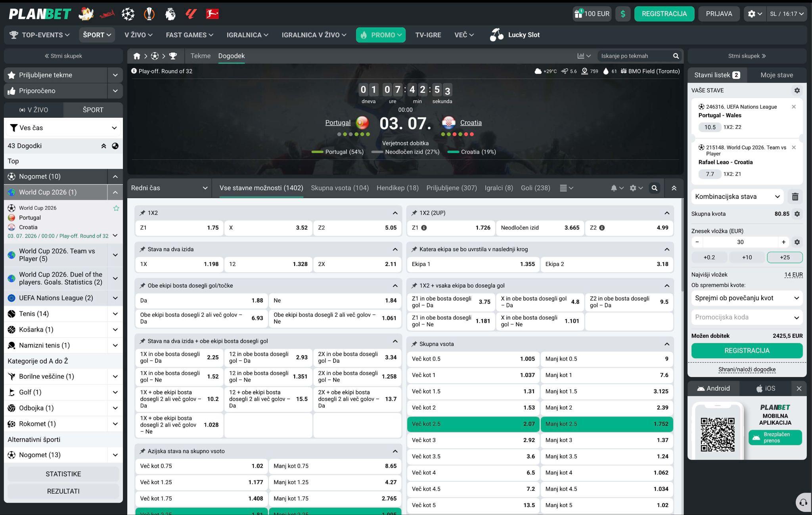Select Ekipa 2 odds 3.18
The width and height of the screenshot is (812, 515).
click(x=607, y=264)
